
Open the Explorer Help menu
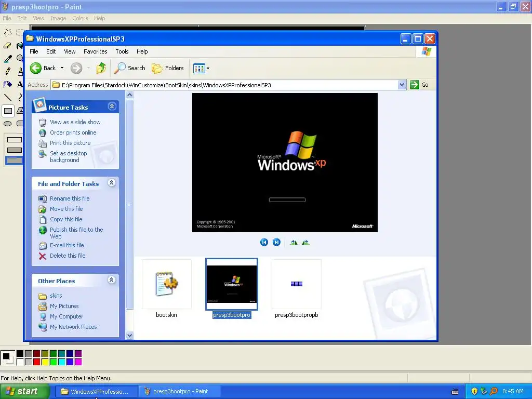point(142,51)
